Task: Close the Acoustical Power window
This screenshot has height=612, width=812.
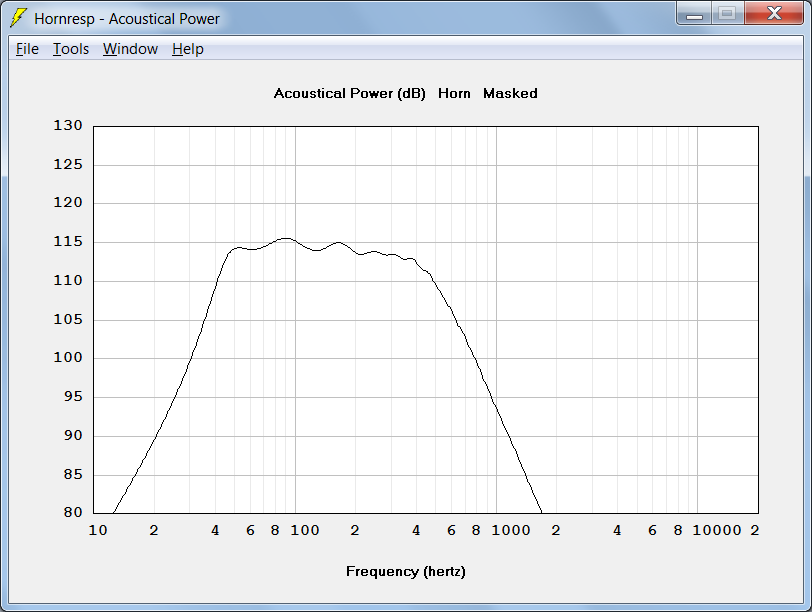Action: [x=774, y=14]
